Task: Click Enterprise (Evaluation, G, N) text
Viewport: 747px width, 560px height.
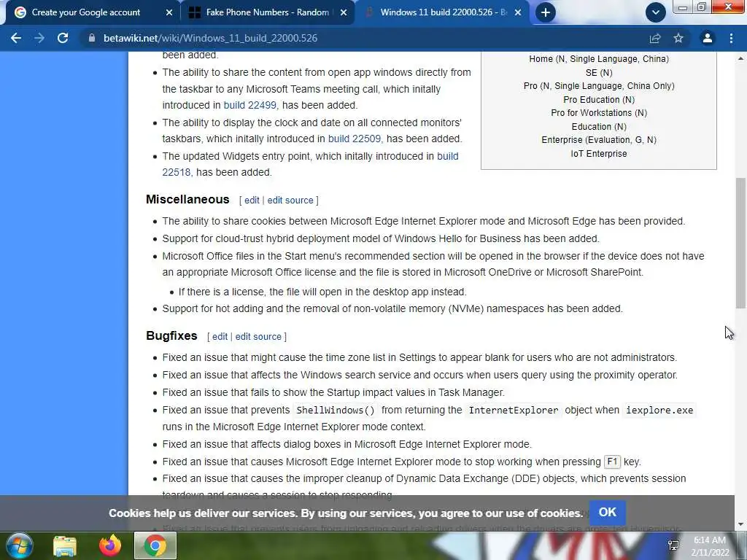Action: coord(599,140)
